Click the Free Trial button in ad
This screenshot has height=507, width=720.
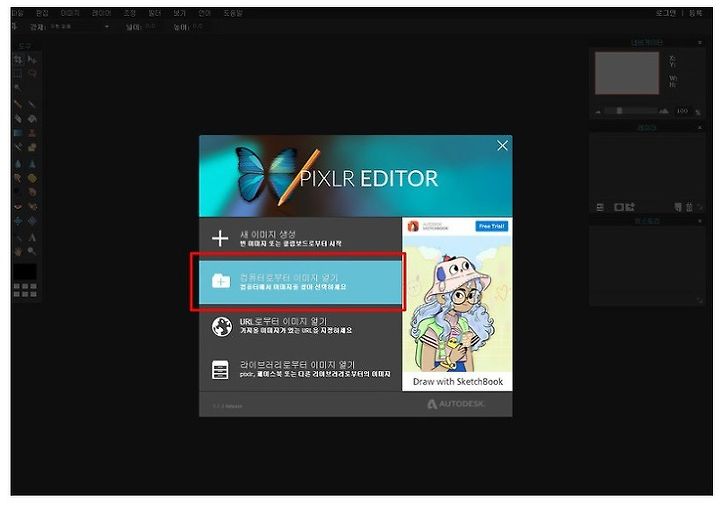491,226
